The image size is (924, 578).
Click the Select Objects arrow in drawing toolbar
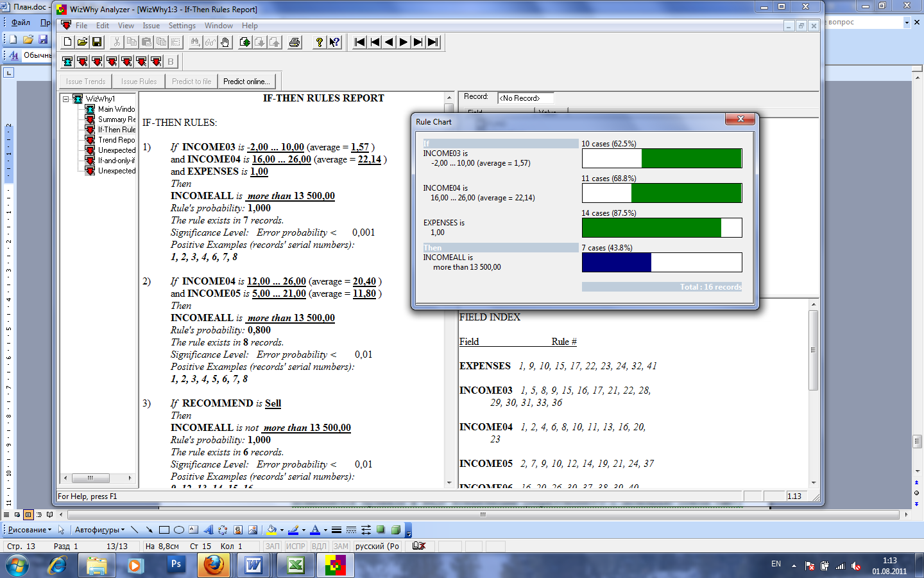pyautogui.click(x=62, y=530)
